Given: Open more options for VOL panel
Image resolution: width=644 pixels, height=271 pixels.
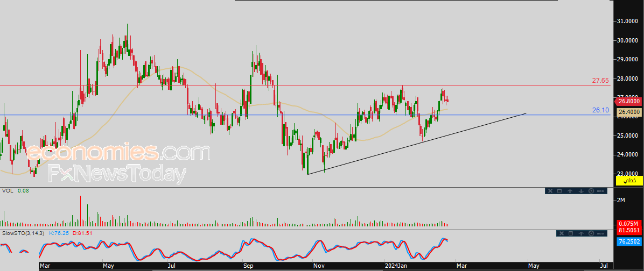Looking at the screenshot, I should click(x=600, y=191).
